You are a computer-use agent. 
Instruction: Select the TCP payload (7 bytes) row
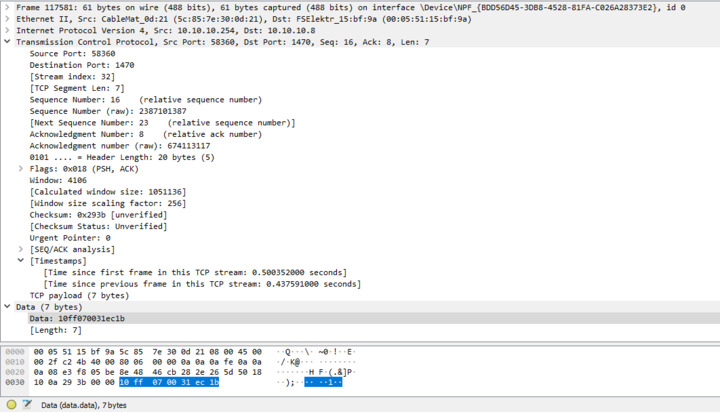79,295
